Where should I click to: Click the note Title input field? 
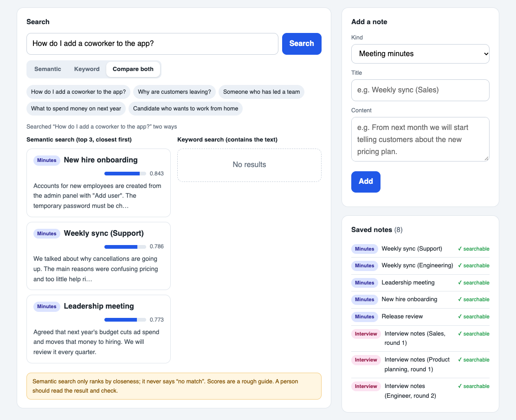pos(420,90)
